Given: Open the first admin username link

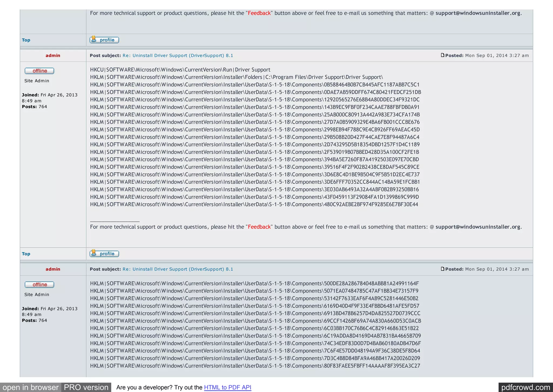Looking at the screenshot, I should click(53, 55).
